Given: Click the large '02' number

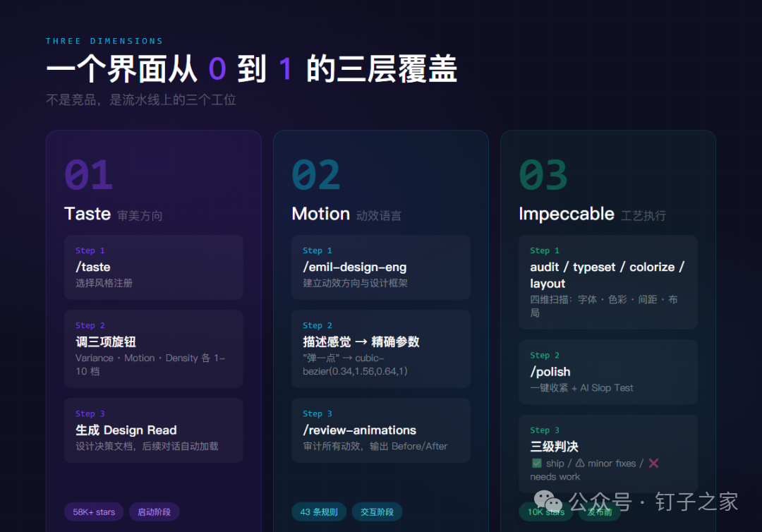Looking at the screenshot, I should click(316, 175).
